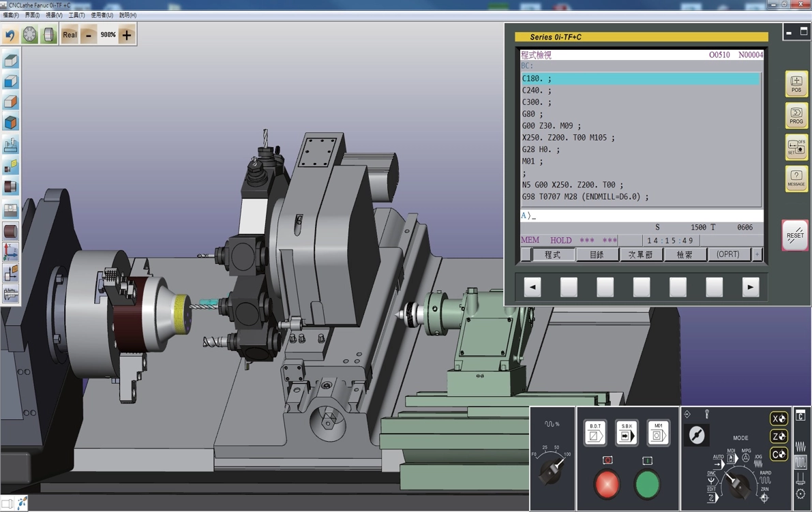
Task: Click the cross-section view icon in left sidebar
Action: pyautogui.click(x=10, y=210)
